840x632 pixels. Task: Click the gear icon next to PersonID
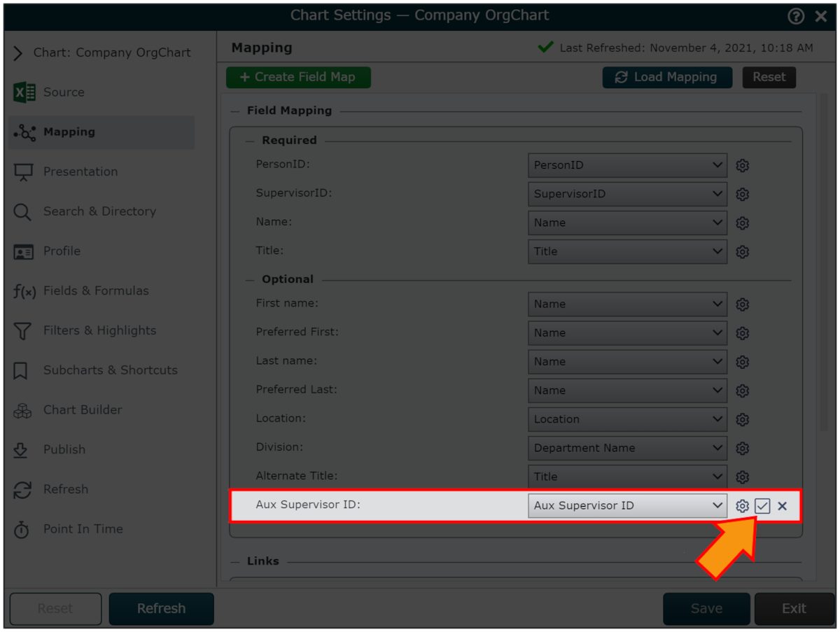743,166
